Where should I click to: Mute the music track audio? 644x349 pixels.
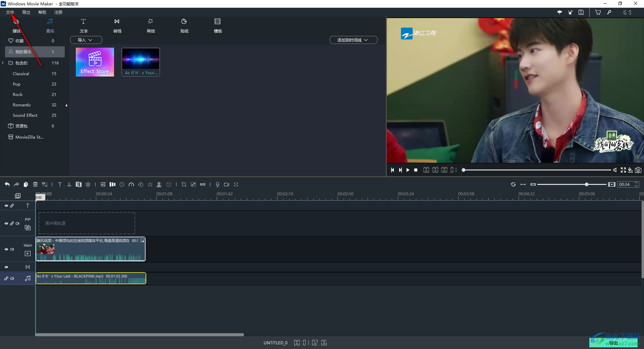pyautogui.click(x=12, y=279)
